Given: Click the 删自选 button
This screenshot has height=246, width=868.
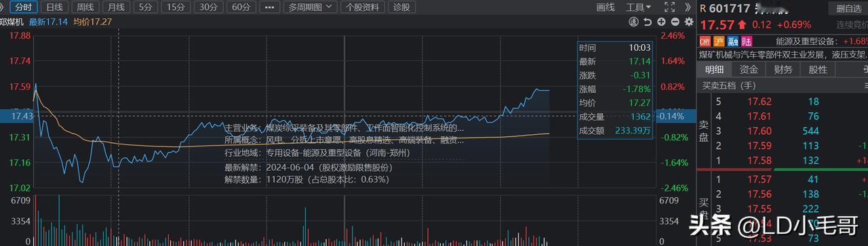Looking at the screenshot, I should tap(849, 8).
